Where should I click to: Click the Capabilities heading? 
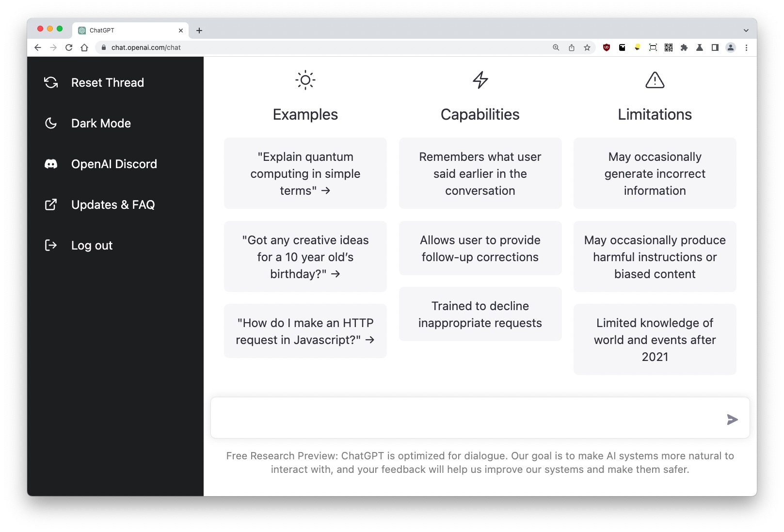(480, 115)
